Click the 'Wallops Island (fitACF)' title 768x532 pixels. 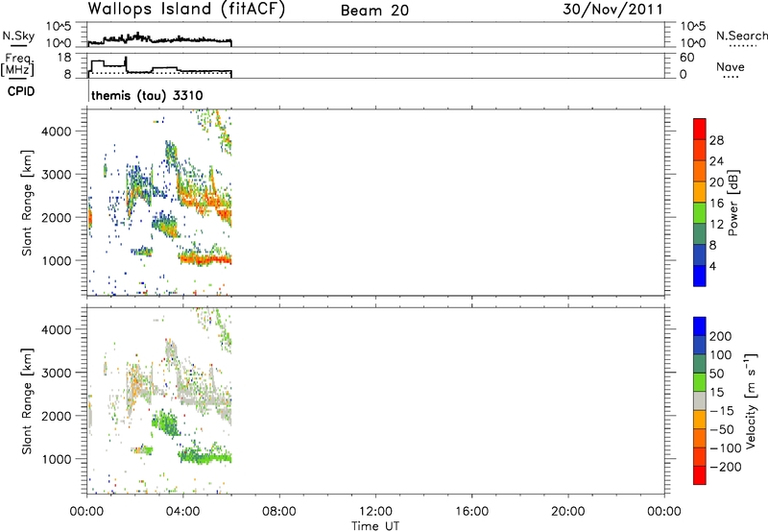coord(186,10)
